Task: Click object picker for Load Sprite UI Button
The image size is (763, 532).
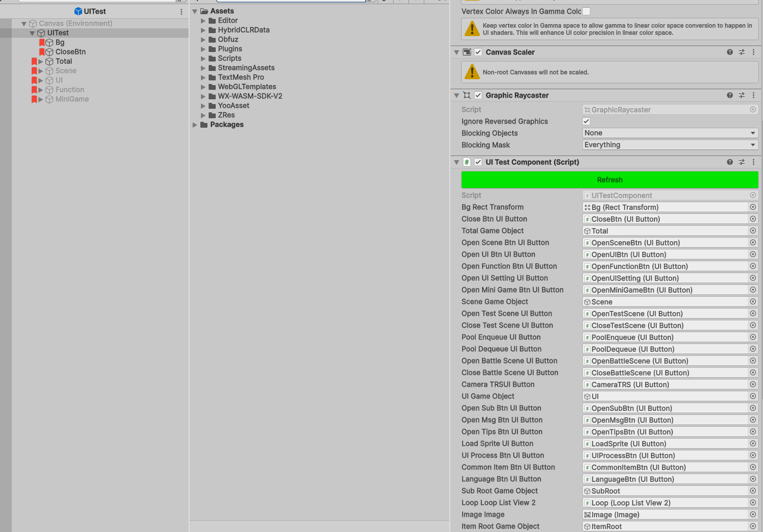Action: (x=753, y=443)
